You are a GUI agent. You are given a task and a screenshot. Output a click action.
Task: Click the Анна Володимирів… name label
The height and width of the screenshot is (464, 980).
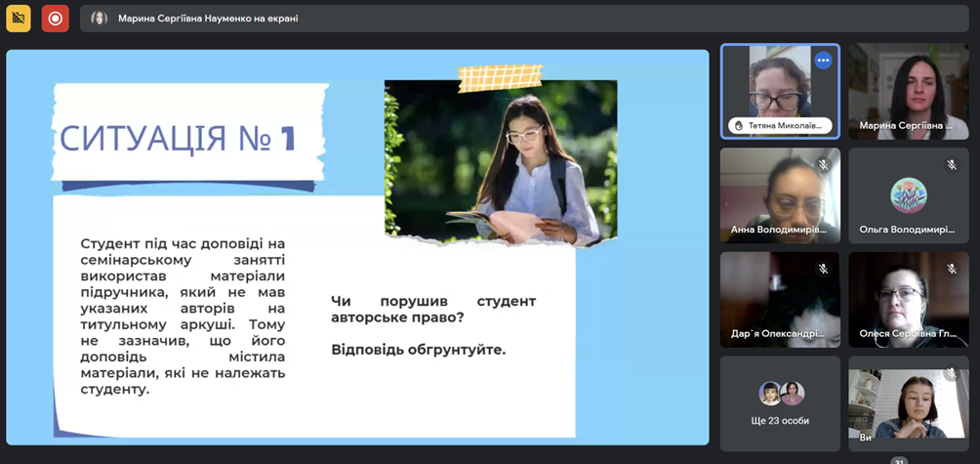click(x=778, y=230)
